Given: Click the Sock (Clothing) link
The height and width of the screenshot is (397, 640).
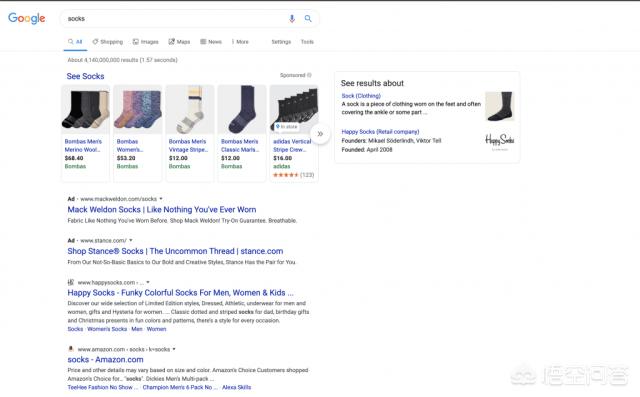Looking at the screenshot, I should (361, 96).
